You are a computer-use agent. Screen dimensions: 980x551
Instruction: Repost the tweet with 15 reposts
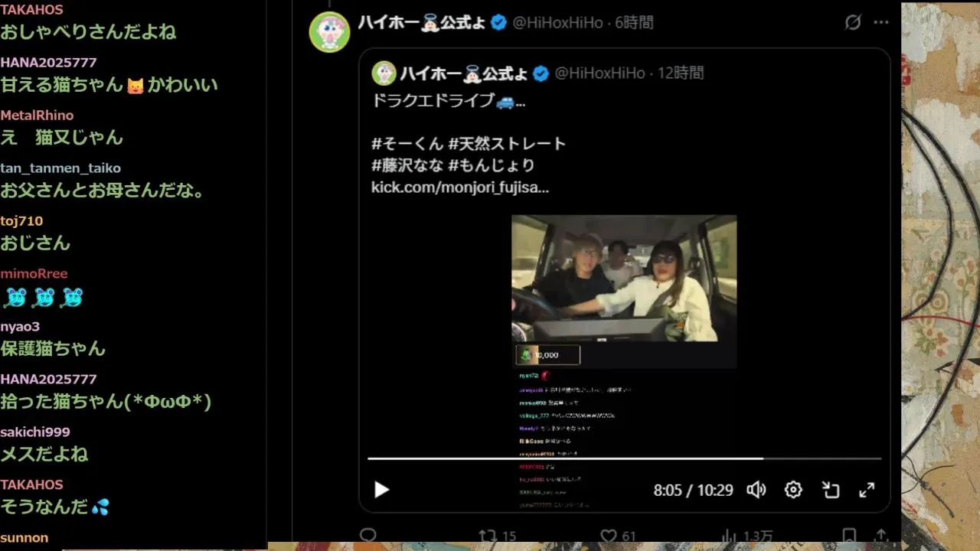pyautogui.click(x=498, y=536)
